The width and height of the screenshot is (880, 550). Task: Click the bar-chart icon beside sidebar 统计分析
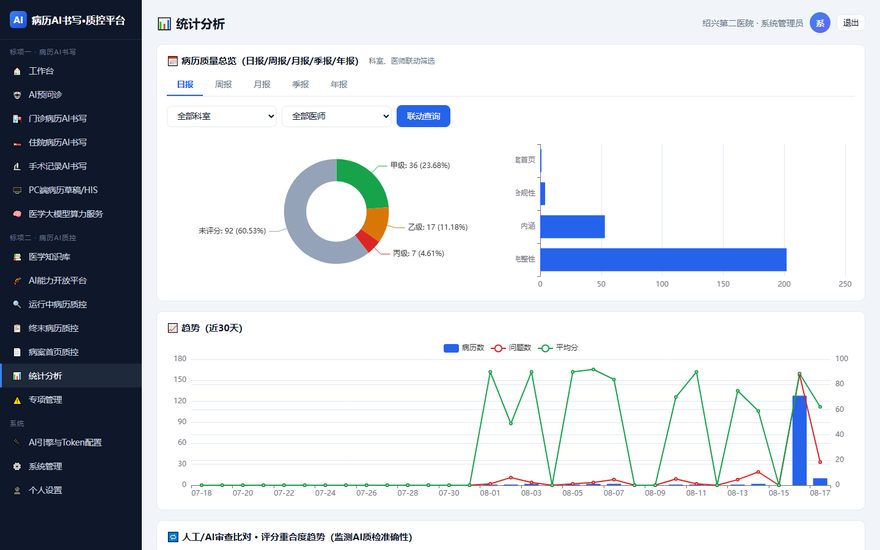click(17, 376)
